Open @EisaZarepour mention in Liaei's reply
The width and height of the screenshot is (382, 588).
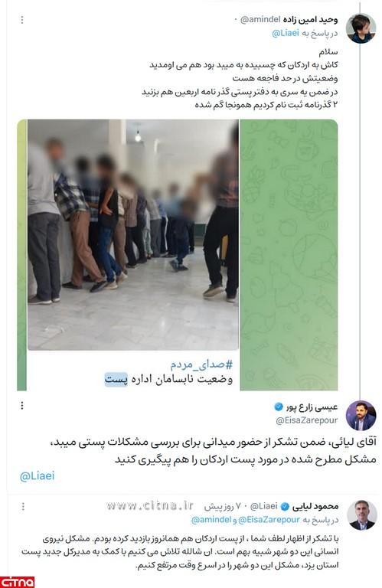point(269,520)
